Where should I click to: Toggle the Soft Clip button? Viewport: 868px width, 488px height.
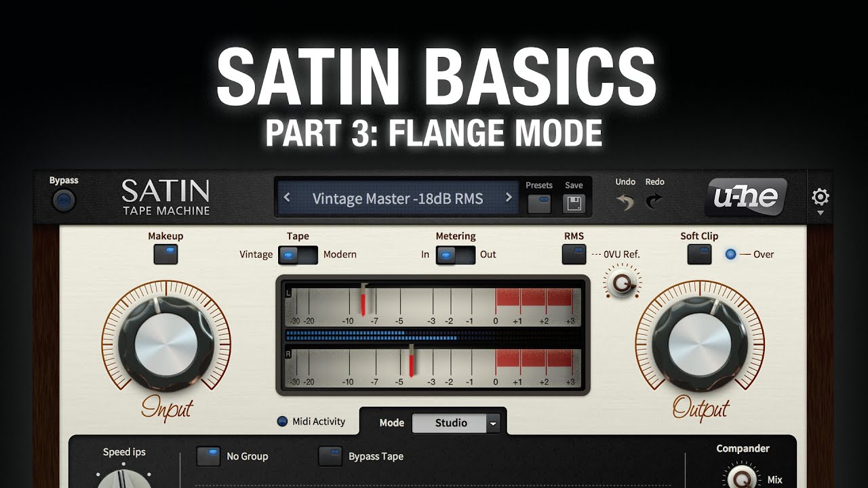(700, 254)
